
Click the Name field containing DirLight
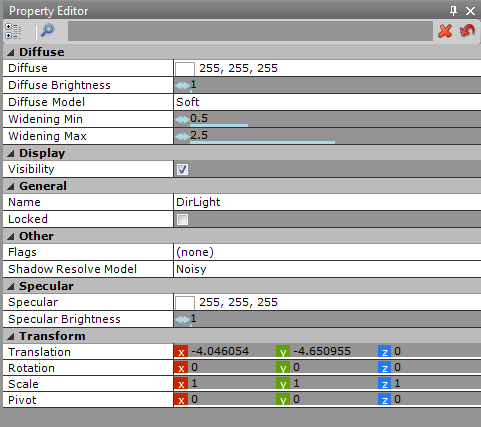(327, 202)
